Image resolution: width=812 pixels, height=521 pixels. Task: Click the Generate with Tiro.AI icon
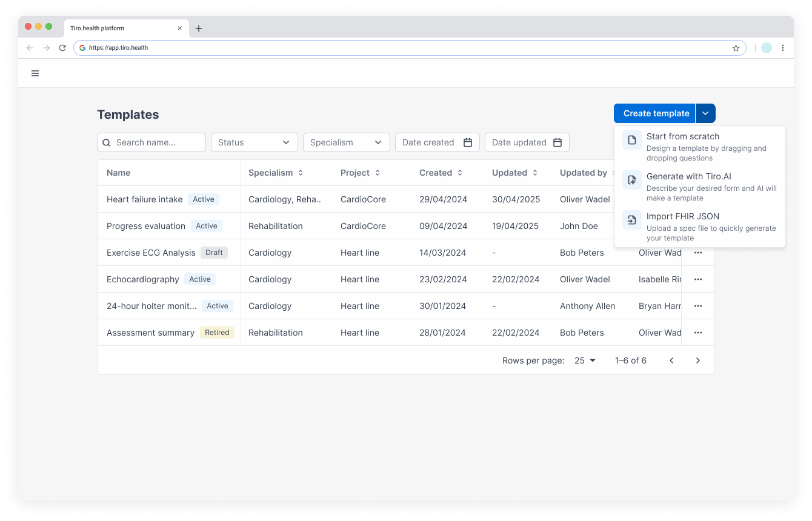(x=632, y=180)
